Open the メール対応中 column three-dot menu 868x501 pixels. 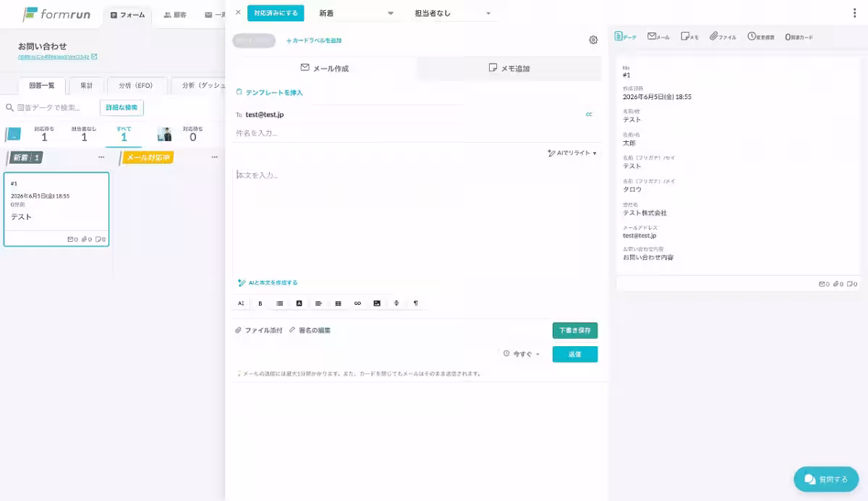[x=215, y=157]
